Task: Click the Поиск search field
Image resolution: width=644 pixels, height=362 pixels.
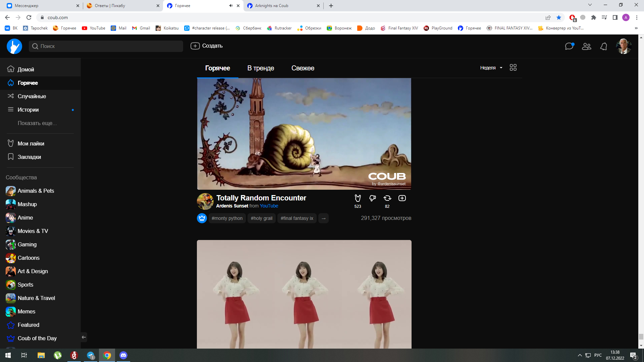Action: (106, 46)
